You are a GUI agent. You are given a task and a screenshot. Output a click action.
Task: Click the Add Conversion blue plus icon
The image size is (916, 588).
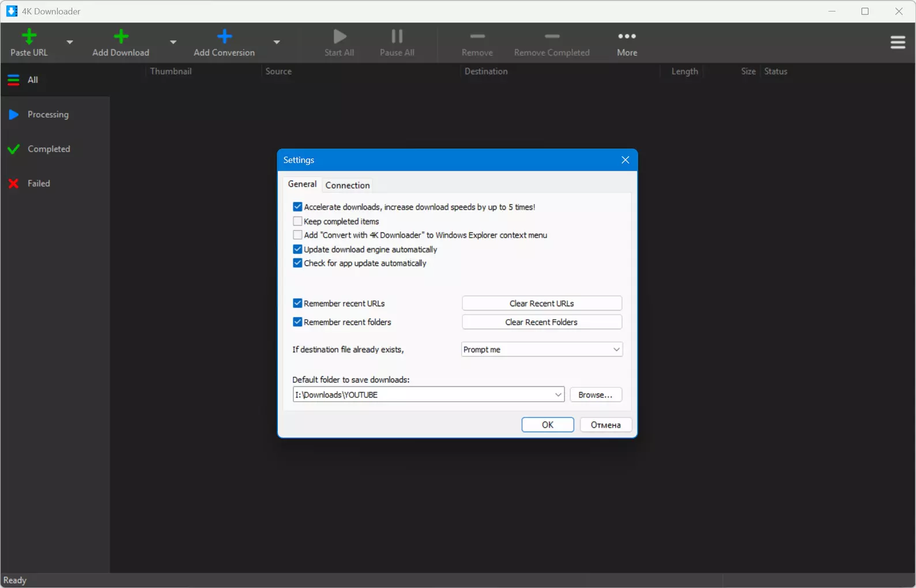pyautogui.click(x=224, y=37)
